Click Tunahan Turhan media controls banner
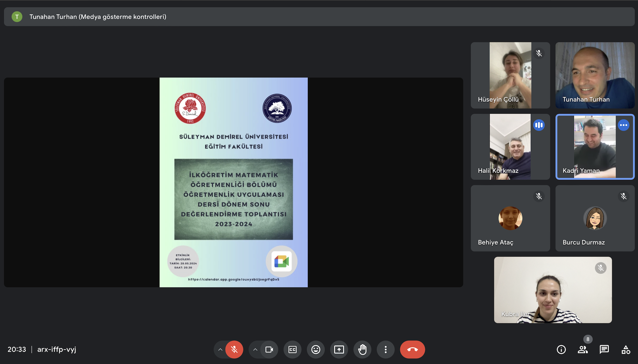 98,17
